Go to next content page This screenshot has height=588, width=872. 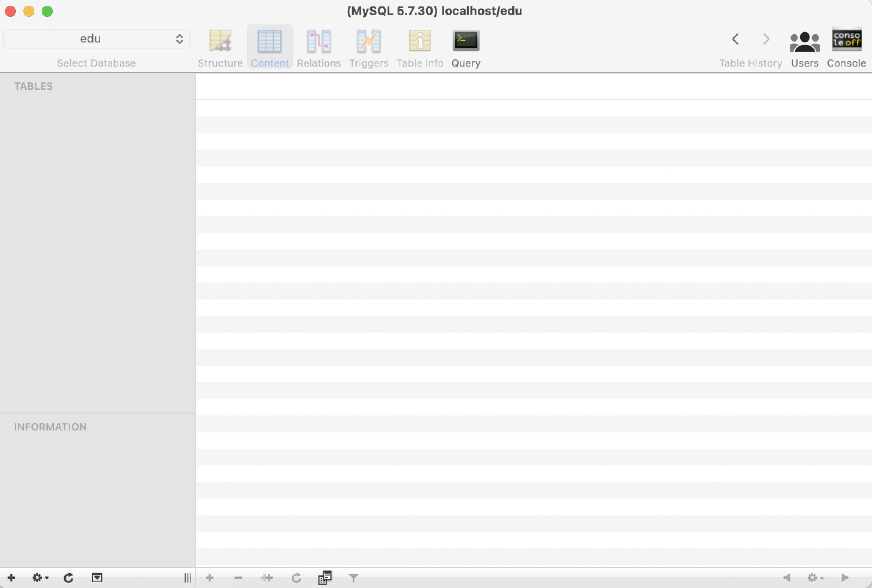[x=845, y=578]
